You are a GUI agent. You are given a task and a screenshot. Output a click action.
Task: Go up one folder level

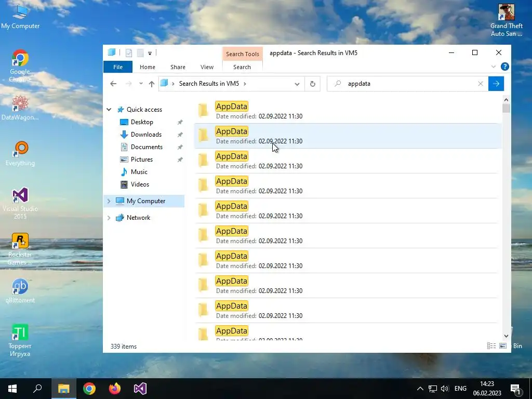tap(151, 84)
